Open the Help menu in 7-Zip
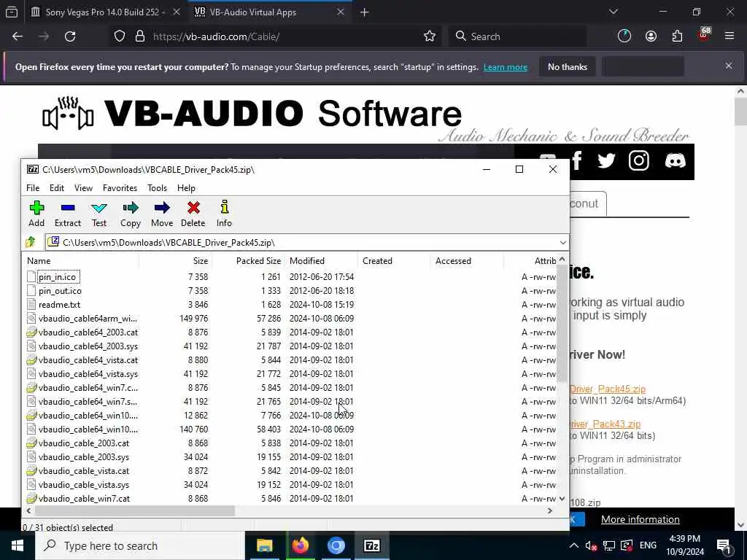The height and width of the screenshot is (560, 747). point(186,188)
